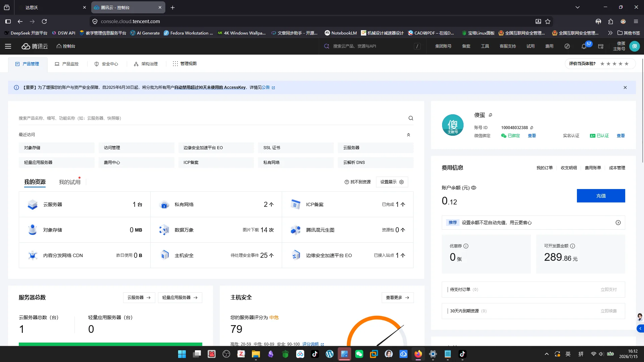Select the 我的资源 tab

pos(35,182)
